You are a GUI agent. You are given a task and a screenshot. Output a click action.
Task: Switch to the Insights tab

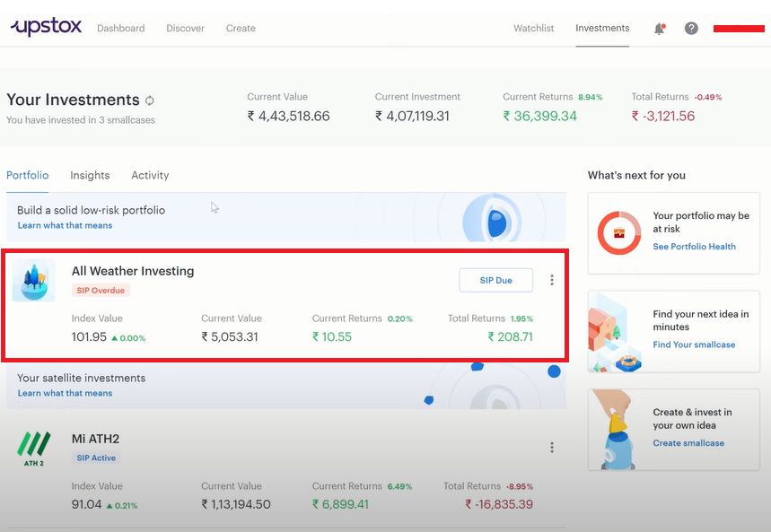pyautogui.click(x=90, y=175)
